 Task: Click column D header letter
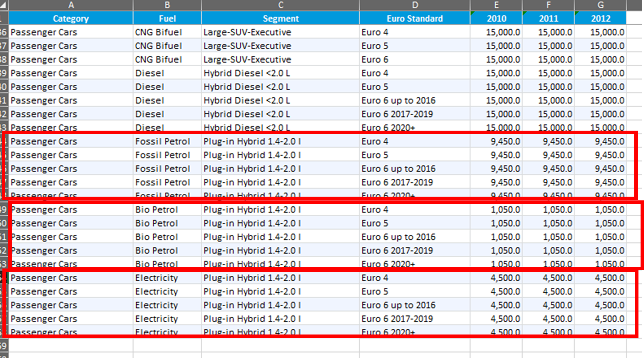pyautogui.click(x=414, y=5)
